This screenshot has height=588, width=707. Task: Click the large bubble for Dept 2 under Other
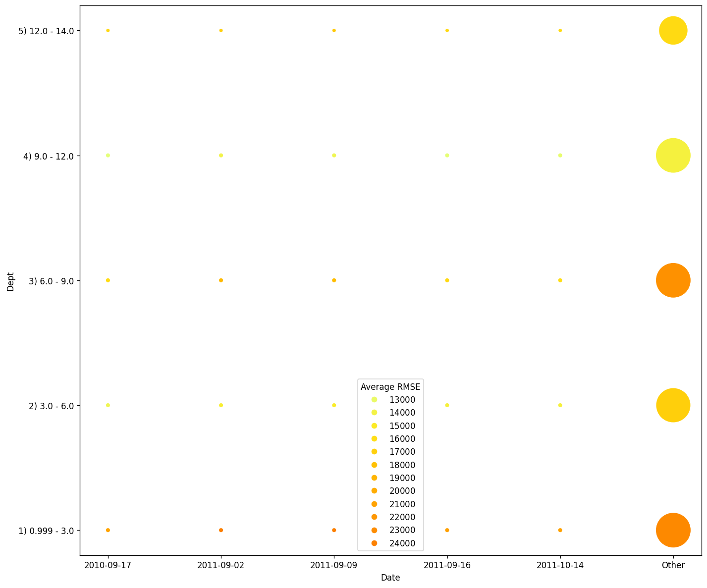pos(673,405)
